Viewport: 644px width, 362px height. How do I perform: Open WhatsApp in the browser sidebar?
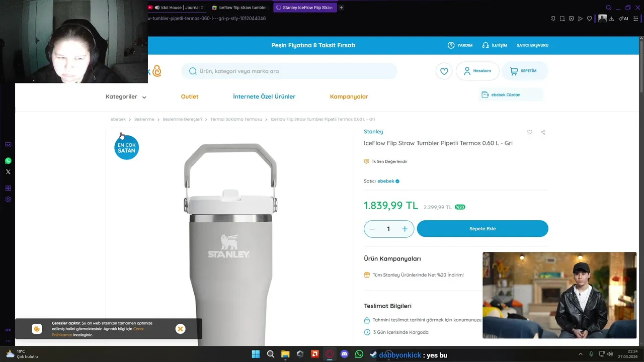[8, 161]
